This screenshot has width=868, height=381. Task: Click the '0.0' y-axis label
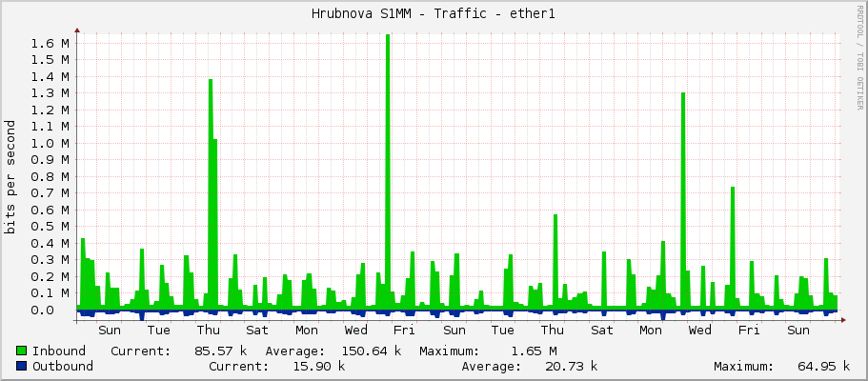pyautogui.click(x=42, y=310)
